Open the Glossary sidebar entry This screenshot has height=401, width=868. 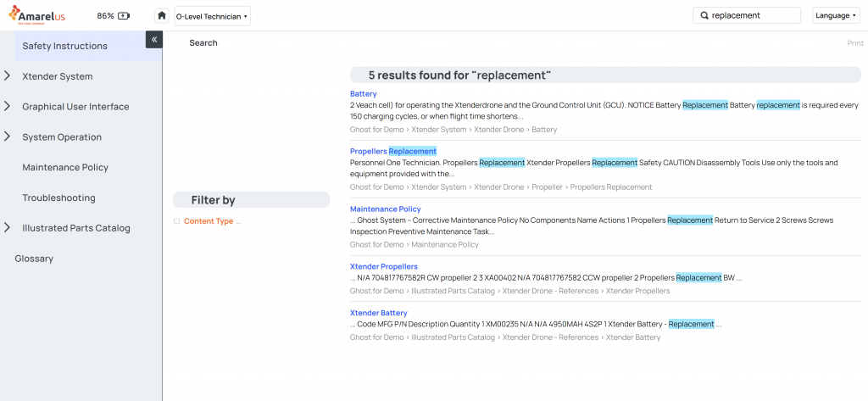34,259
